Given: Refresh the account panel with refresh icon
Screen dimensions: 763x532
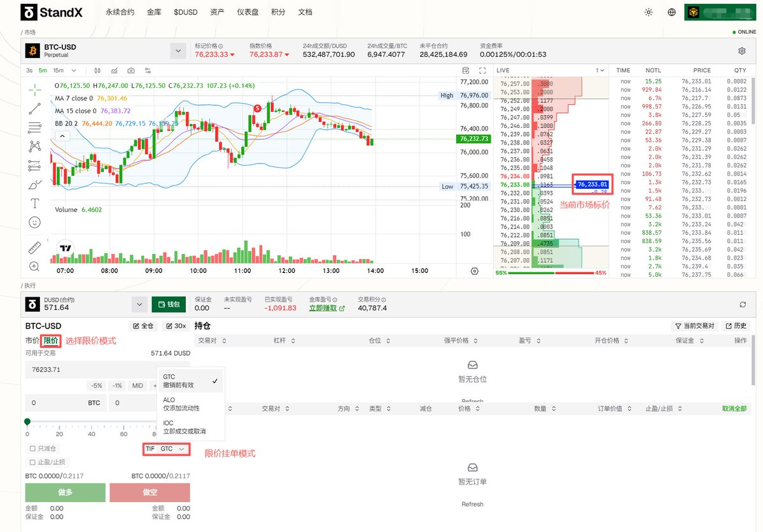Looking at the screenshot, I should point(743,305).
